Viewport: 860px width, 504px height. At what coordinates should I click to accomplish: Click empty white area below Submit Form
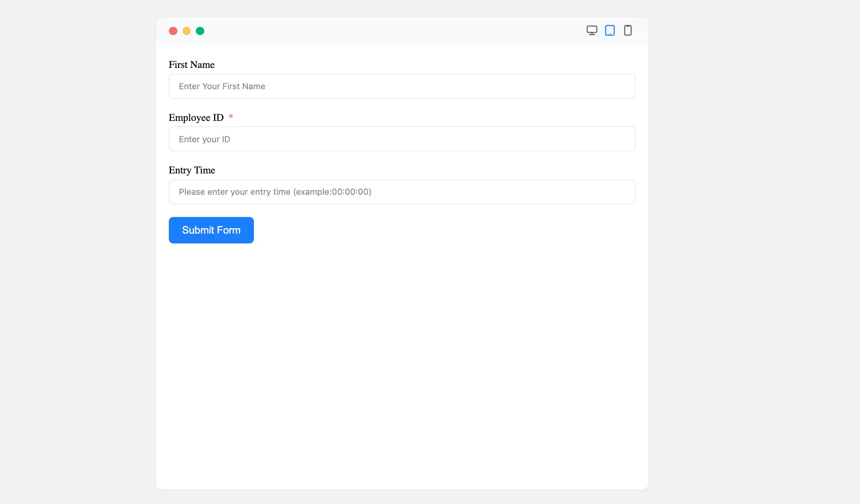402,363
